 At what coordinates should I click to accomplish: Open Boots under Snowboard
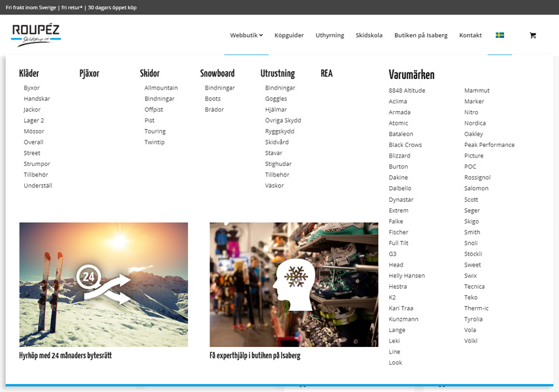coord(213,99)
